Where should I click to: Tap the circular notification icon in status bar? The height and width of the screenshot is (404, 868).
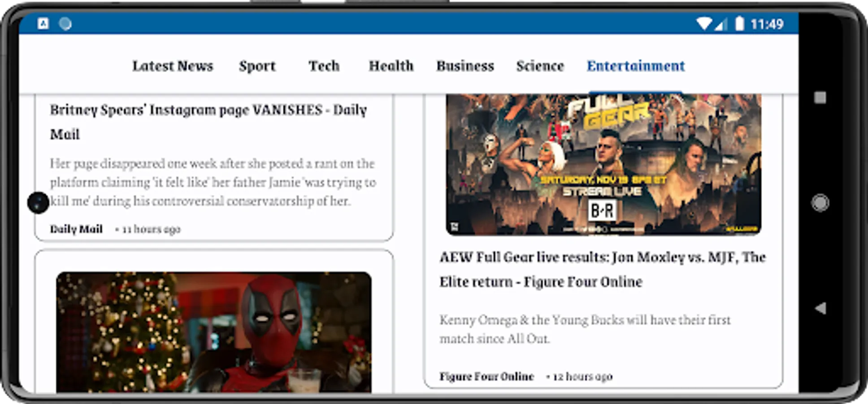point(65,23)
